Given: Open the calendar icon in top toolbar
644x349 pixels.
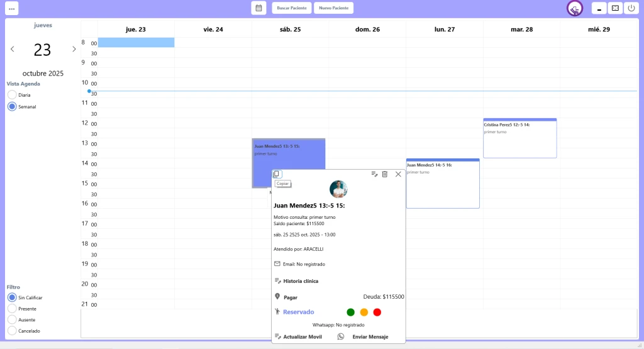Looking at the screenshot, I should [258, 8].
